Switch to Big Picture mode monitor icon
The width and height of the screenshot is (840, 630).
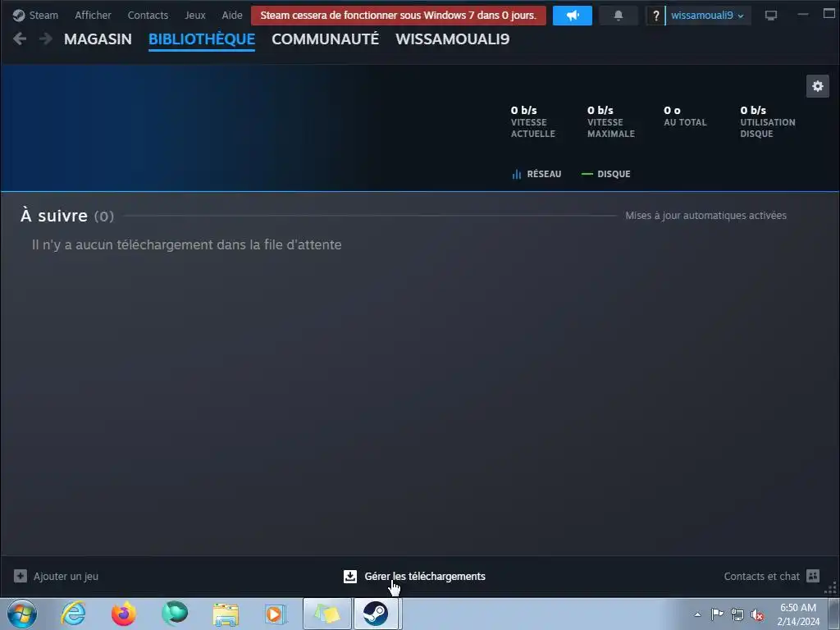pos(771,16)
